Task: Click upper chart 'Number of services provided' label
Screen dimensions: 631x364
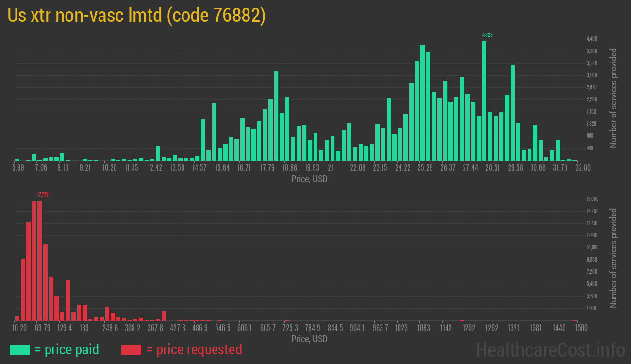Action: [614, 98]
